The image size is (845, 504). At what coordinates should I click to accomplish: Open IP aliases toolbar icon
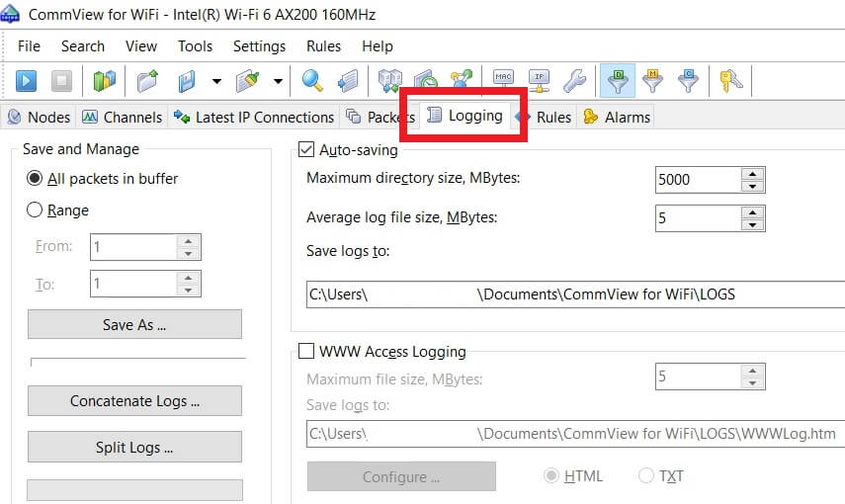point(539,81)
